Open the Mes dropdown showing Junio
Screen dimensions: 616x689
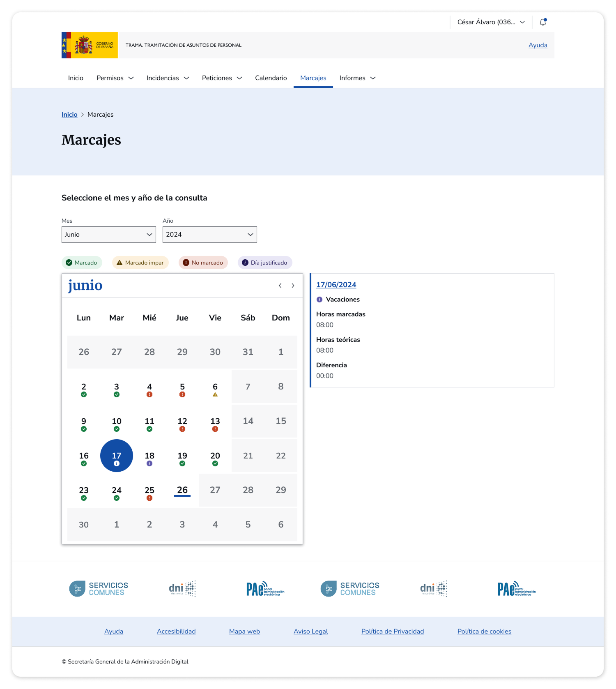point(108,235)
